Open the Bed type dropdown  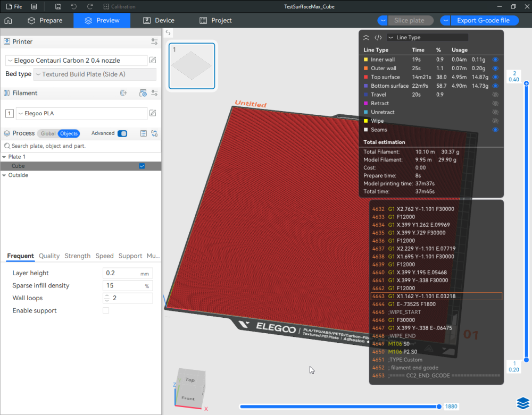pos(94,74)
